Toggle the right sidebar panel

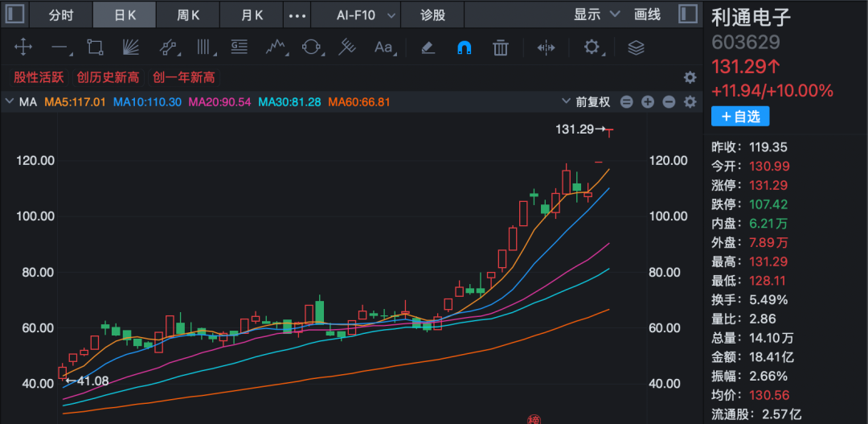coord(688,14)
